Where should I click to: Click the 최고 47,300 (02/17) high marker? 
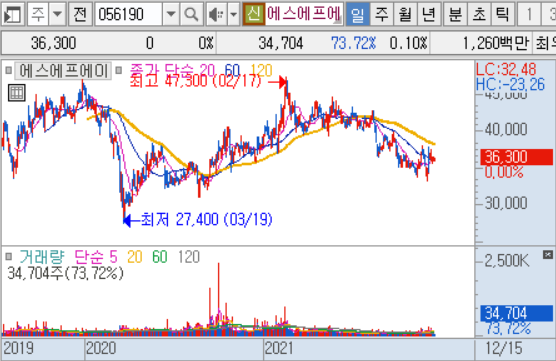(195, 82)
